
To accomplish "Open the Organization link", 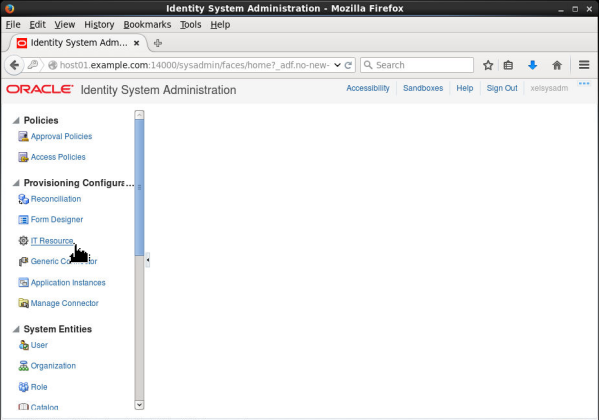I will [x=53, y=366].
